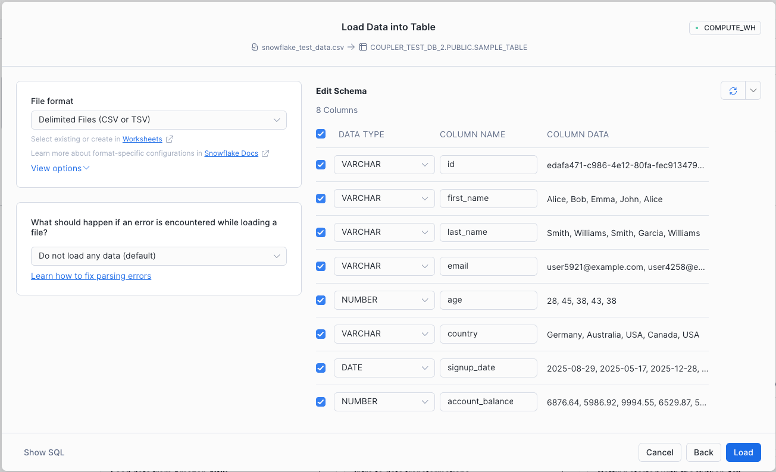Viewport: 776px width, 472px height.
Task: Click the email column name field
Action: click(x=488, y=266)
